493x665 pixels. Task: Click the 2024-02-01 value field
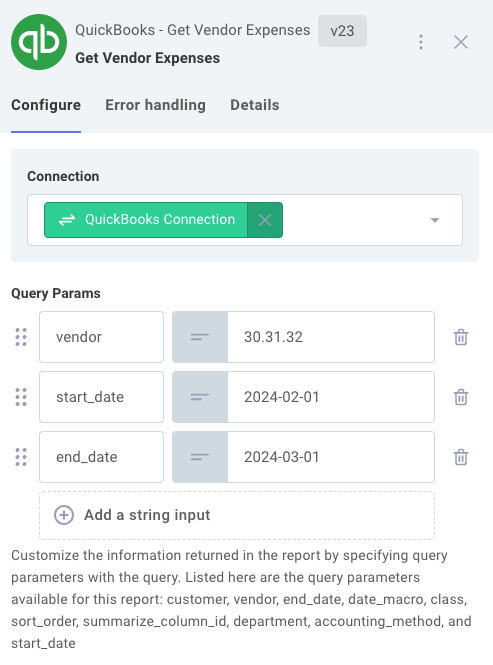point(331,397)
